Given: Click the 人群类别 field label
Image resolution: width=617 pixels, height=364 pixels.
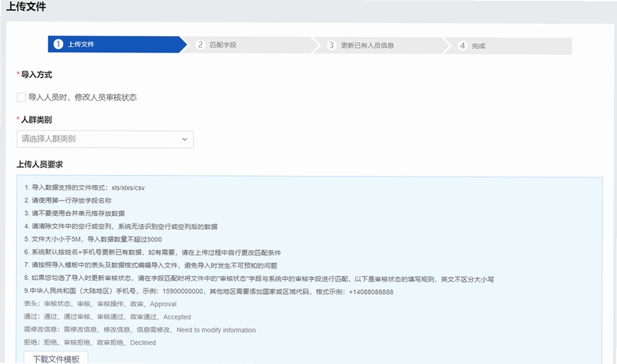Looking at the screenshot, I should 36,120.
